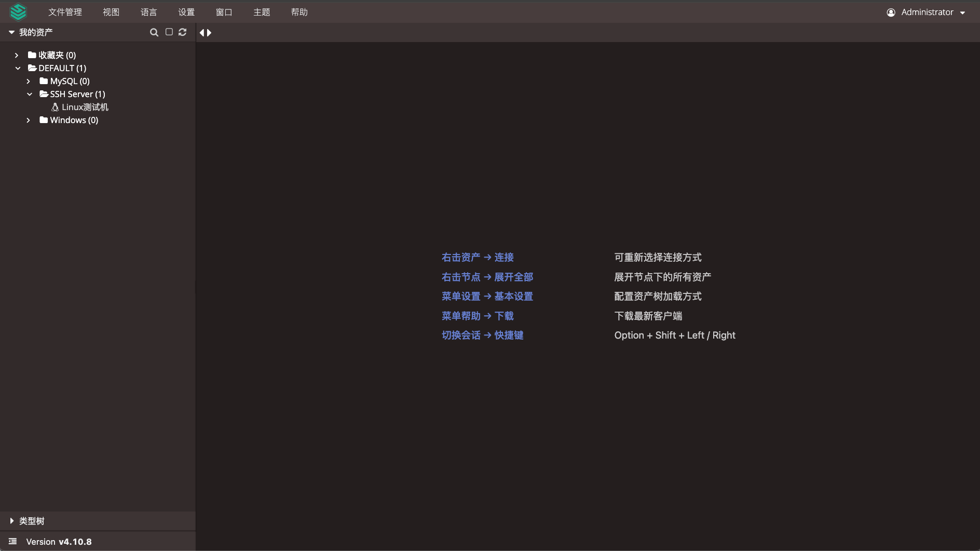Expand the Windows asset folder
The image size is (980, 551).
[x=29, y=120]
